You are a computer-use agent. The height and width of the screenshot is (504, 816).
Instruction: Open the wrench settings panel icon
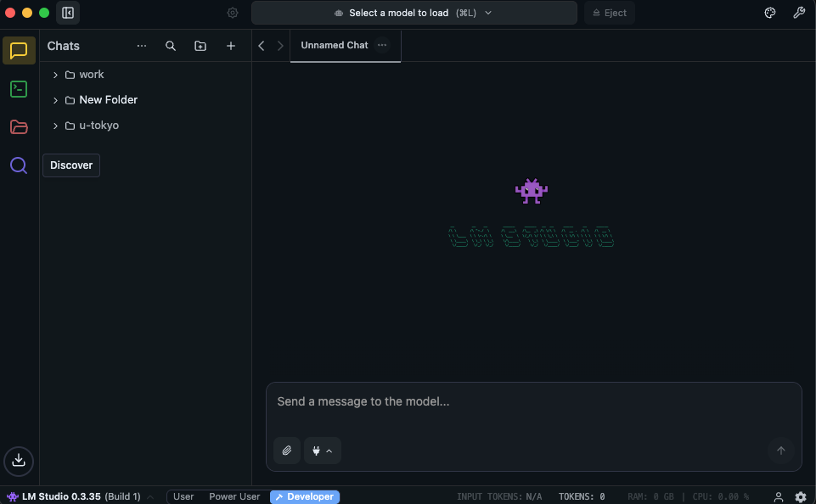799,13
